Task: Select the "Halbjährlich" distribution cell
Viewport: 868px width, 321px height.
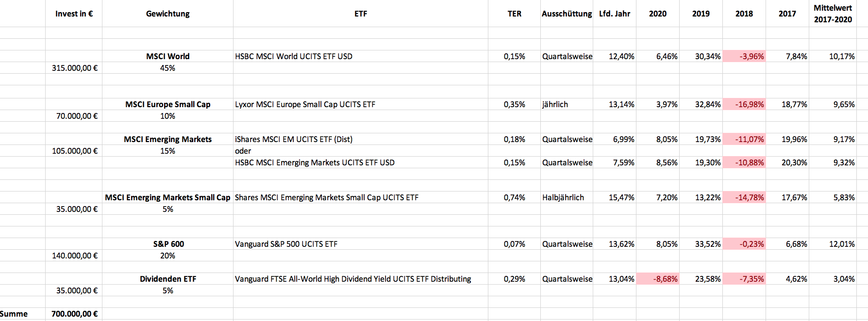Action: point(563,197)
